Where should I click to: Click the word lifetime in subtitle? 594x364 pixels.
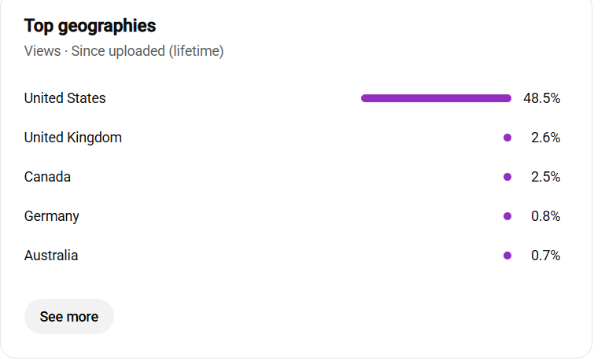click(196, 51)
